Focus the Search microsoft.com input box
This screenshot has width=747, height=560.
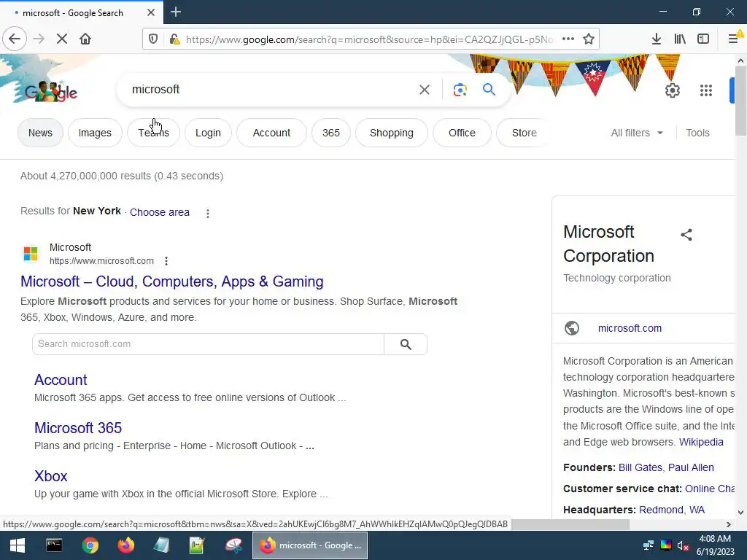[x=208, y=344]
